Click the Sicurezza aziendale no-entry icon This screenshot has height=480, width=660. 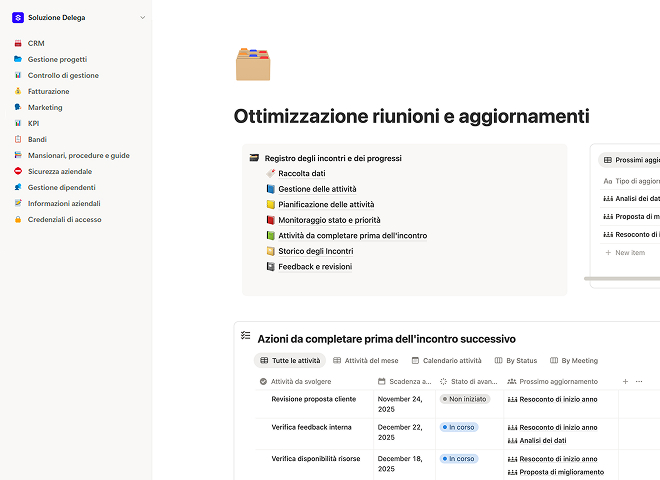pos(18,171)
